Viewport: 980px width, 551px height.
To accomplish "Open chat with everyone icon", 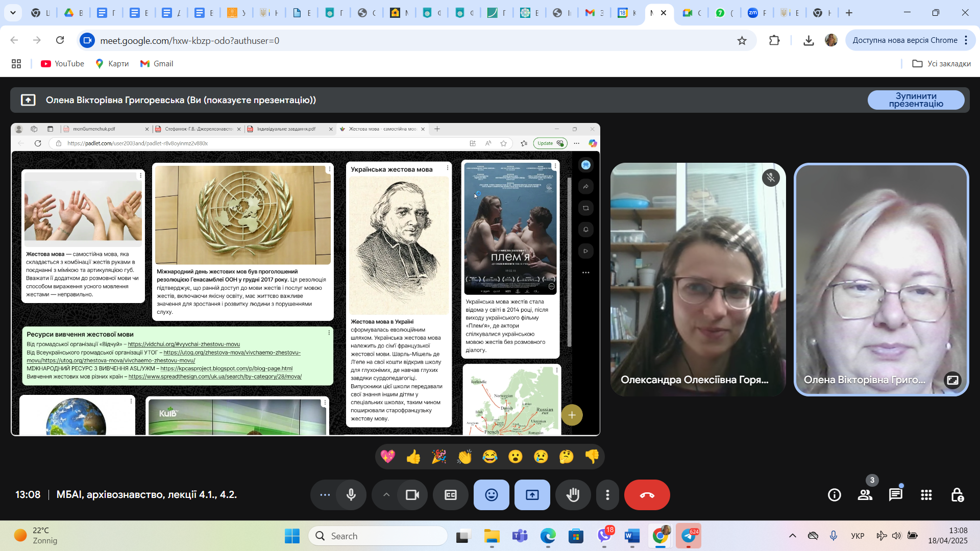I will 895,495.
